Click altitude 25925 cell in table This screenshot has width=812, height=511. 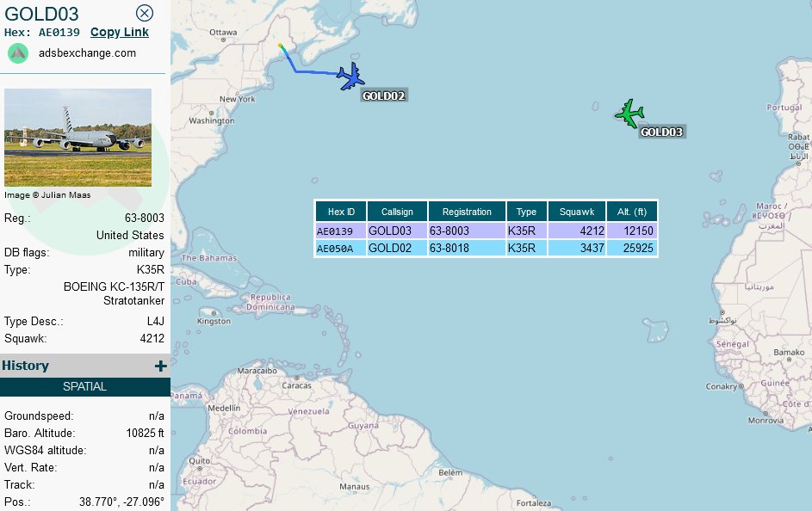(632, 249)
